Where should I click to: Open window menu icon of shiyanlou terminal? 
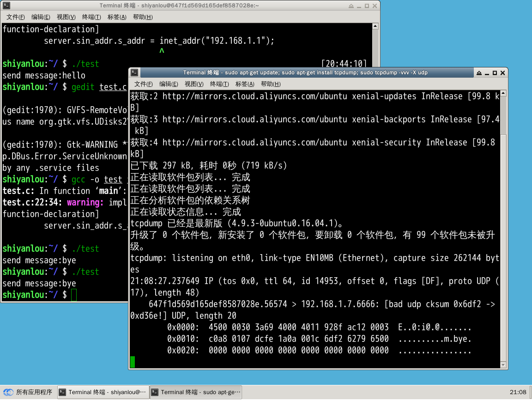(6, 6)
